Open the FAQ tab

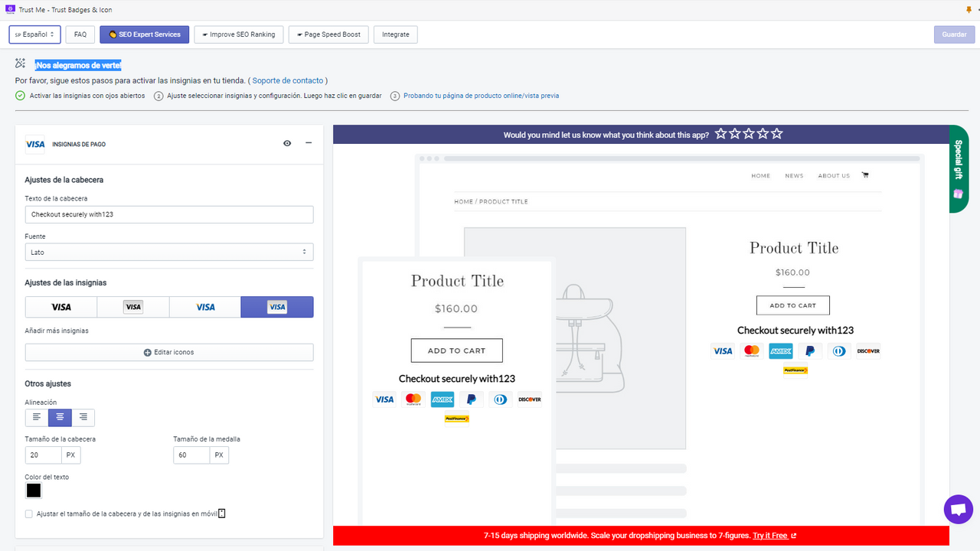tap(80, 34)
